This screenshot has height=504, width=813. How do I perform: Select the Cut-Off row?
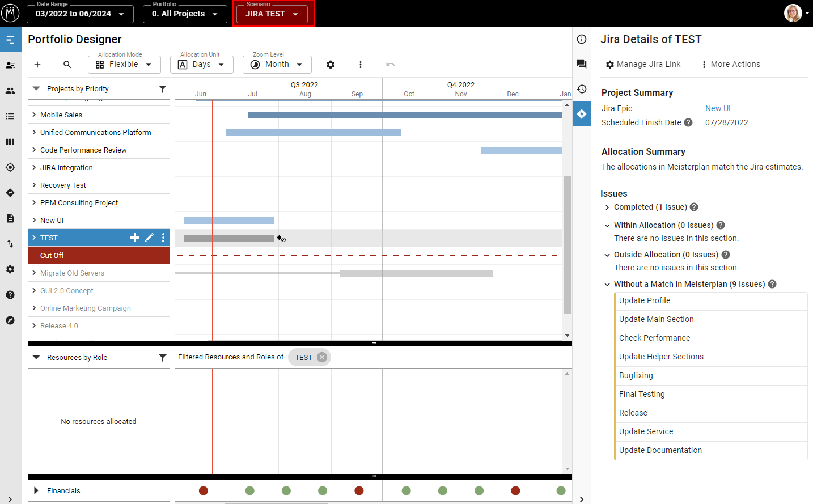pyautogui.click(x=99, y=255)
